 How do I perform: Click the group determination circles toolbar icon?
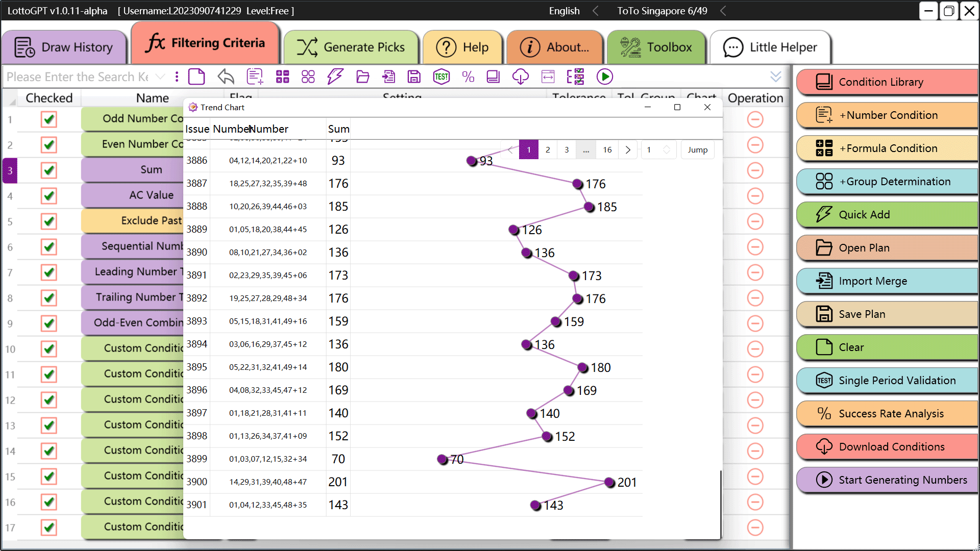click(308, 77)
